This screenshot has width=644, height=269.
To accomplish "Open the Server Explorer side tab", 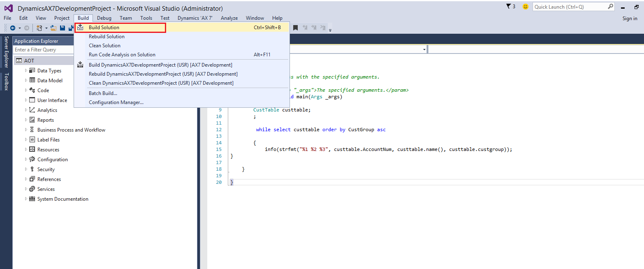I will (7, 52).
